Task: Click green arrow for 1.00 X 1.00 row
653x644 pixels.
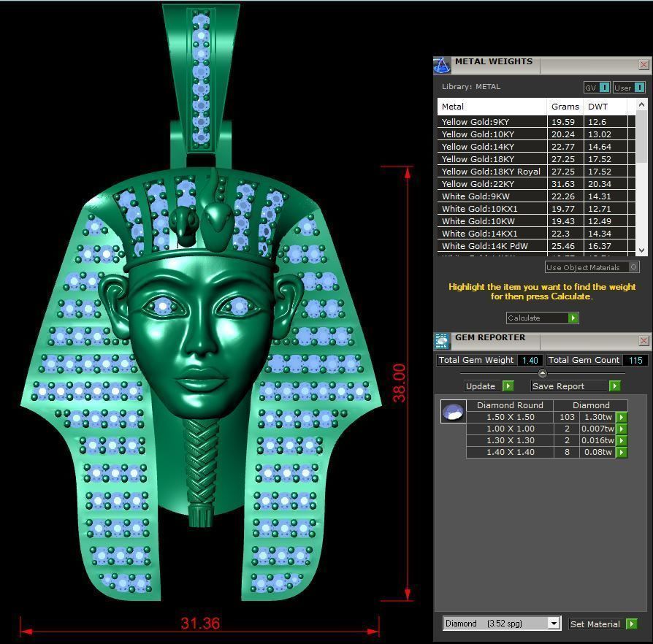Action: 622,429
